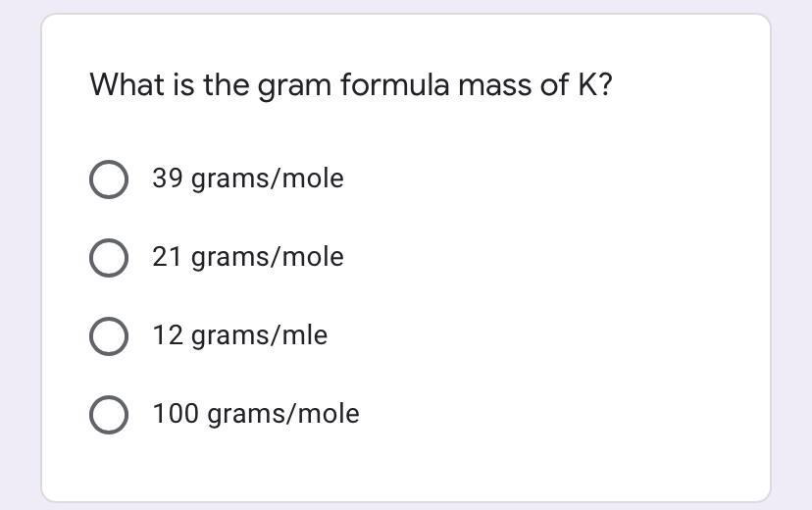812x510 pixels.
Task: Click the word 'gram' in the question heading
Action: pyautogui.click(x=295, y=86)
